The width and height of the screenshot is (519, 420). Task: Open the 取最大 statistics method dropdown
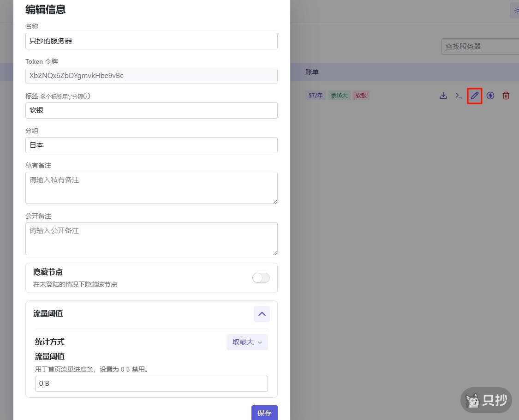coord(247,342)
